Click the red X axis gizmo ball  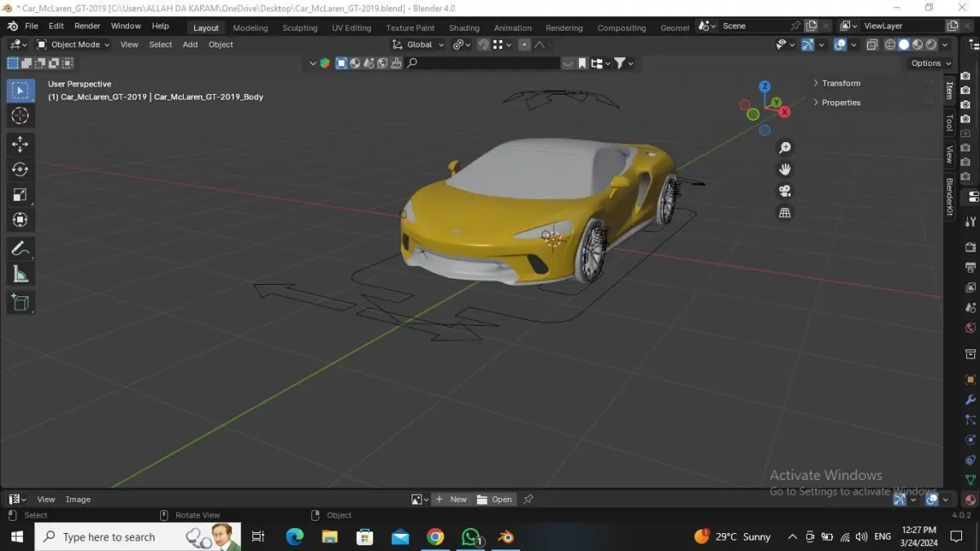[784, 112]
